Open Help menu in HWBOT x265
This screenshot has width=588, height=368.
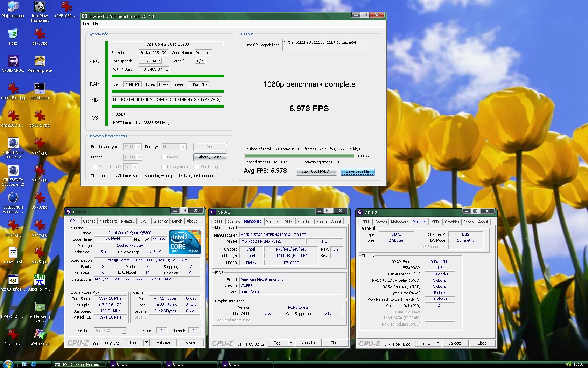(97, 23)
